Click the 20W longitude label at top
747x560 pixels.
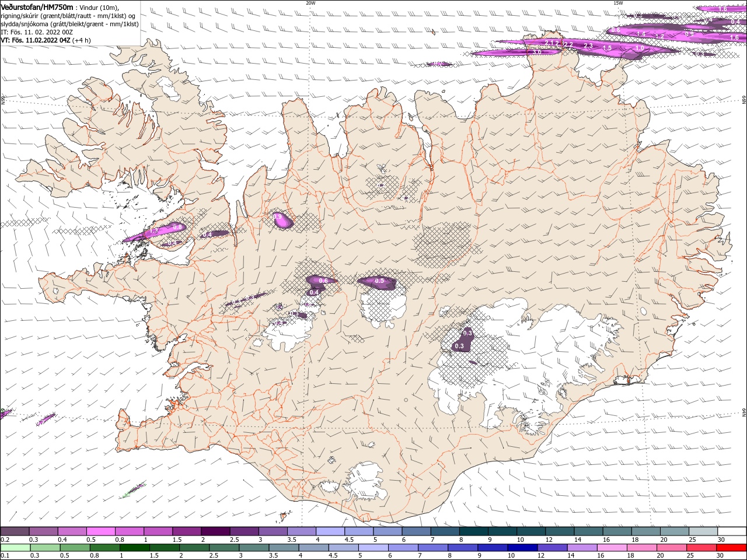[x=310, y=3]
